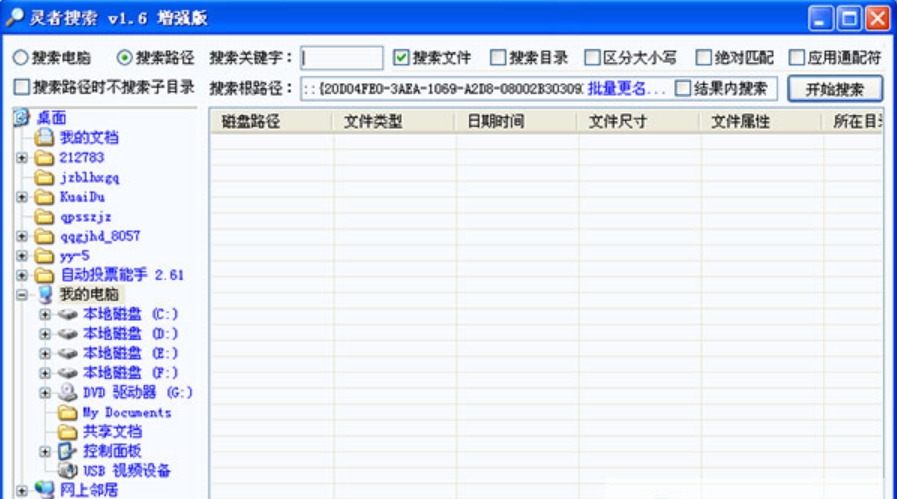The height and width of the screenshot is (499, 897).
Task: Open the 批量更名 batch rename link
Action: point(626,89)
